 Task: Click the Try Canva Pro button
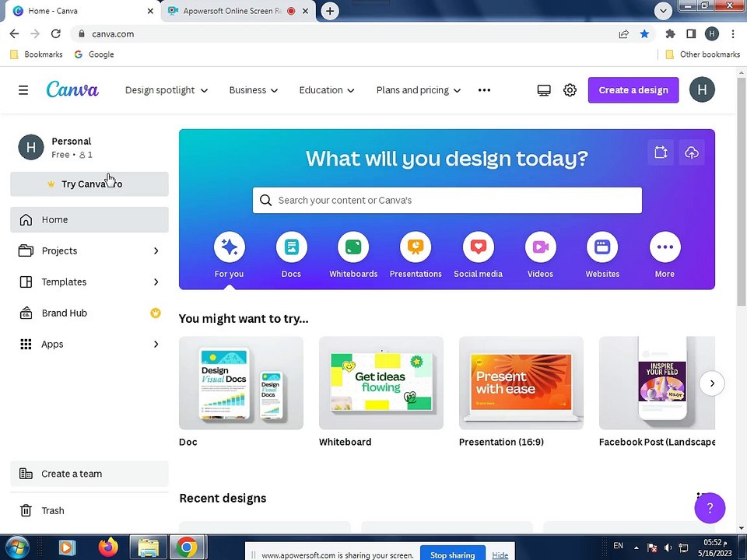[x=89, y=184]
